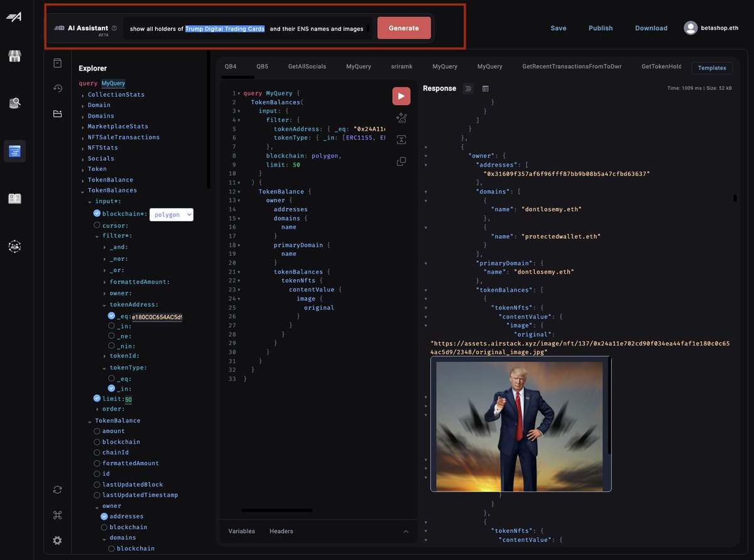754x560 pixels.
Task: Uncheck the limit argument checkbox
Action: pos(97,398)
